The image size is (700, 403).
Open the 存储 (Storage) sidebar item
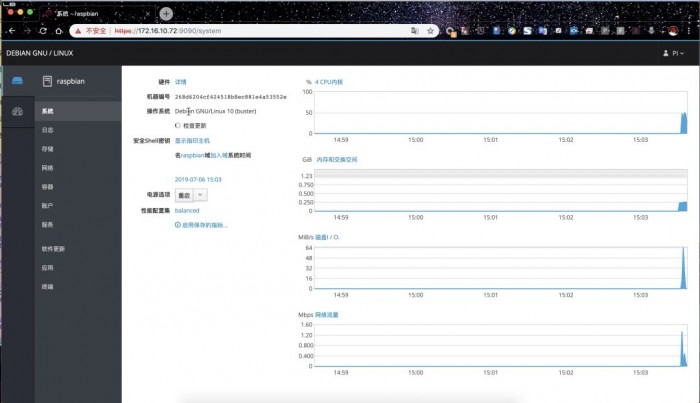48,149
